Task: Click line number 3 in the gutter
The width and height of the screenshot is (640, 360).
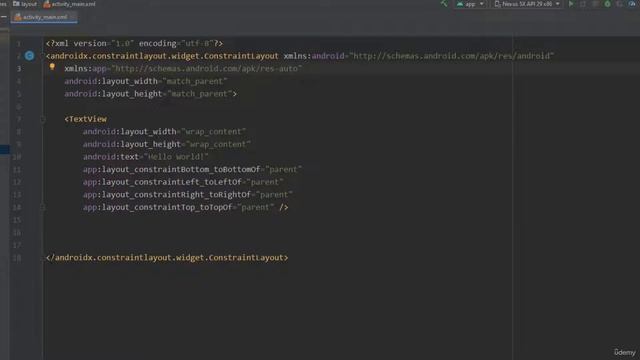Action: tap(19, 69)
